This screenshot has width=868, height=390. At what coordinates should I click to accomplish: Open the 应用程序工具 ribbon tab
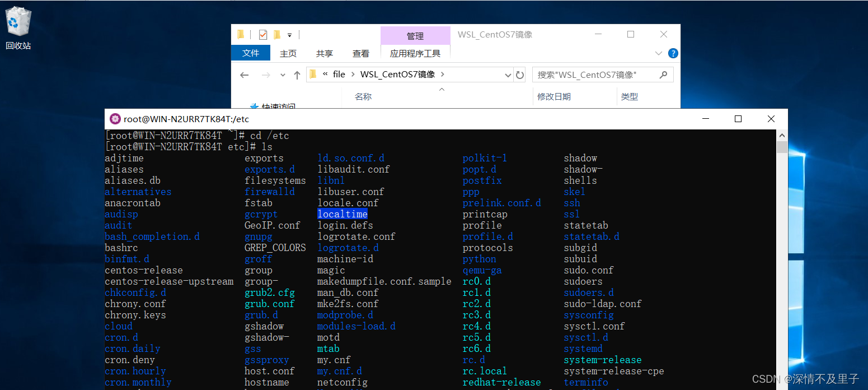415,54
